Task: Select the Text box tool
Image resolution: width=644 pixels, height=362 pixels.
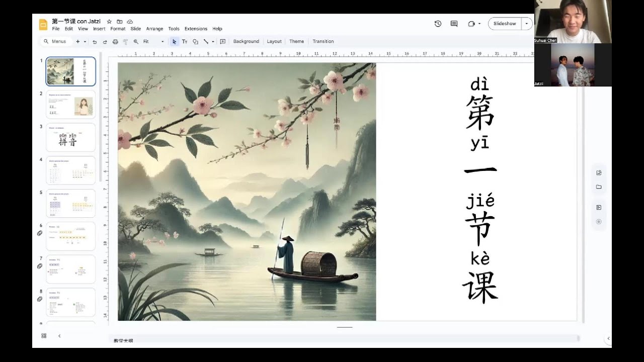Action: 185,42
